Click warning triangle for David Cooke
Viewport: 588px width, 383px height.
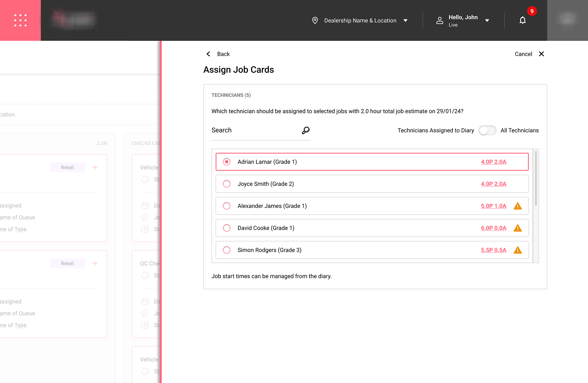pyautogui.click(x=517, y=228)
